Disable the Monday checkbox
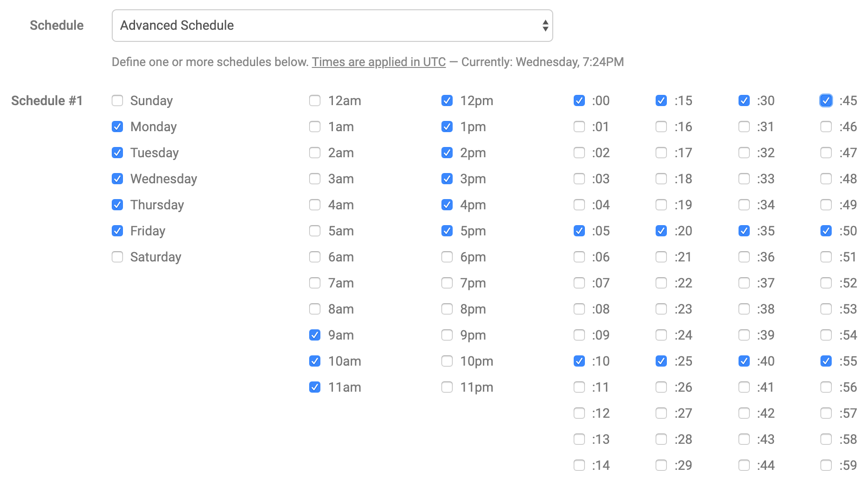This screenshot has width=868, height=481. (117, 127)
